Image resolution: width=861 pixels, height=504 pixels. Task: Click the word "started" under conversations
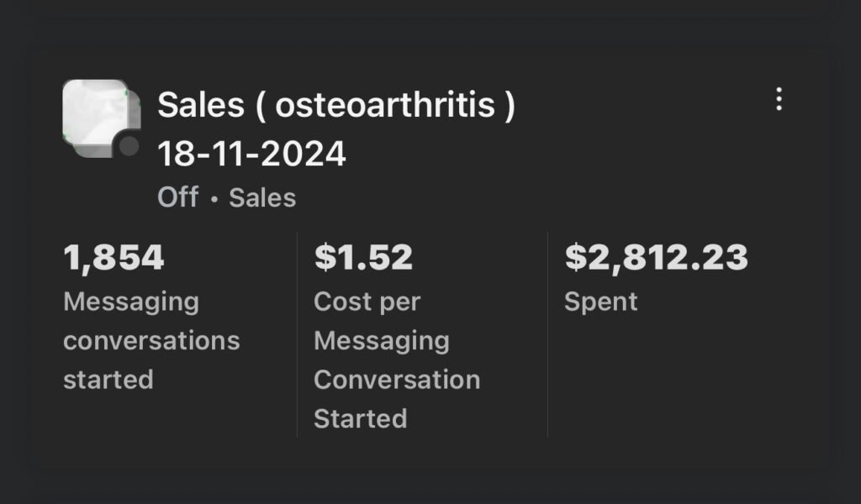pyautogui.click(x=108, y=380)
